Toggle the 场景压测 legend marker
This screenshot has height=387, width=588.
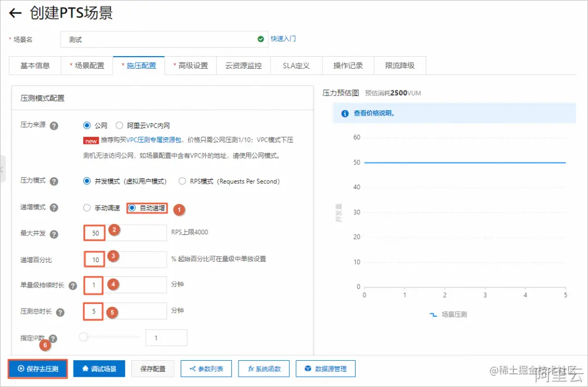[433, 315]
